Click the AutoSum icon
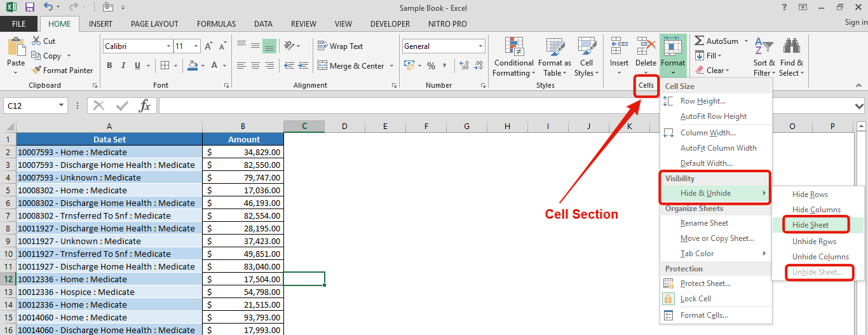 700,41
